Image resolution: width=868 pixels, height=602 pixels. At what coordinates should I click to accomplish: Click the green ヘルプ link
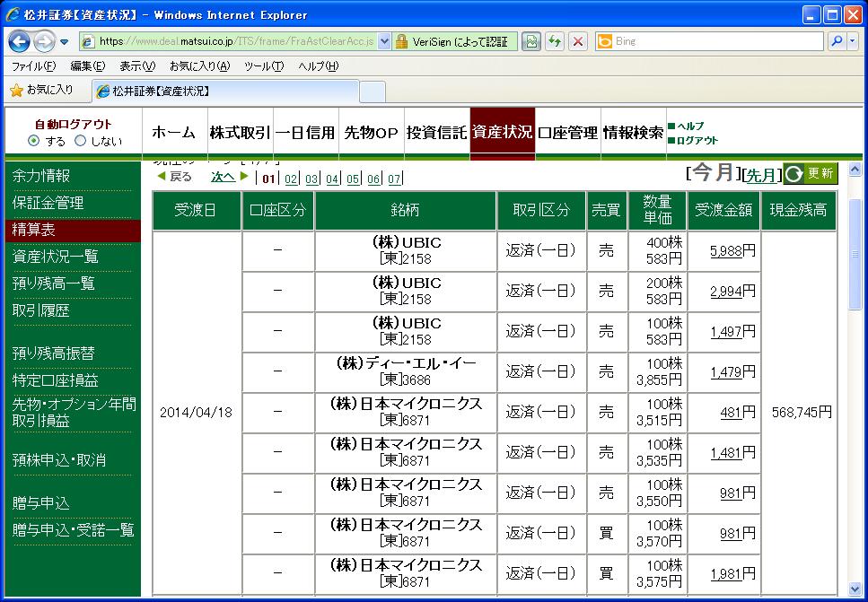click(x=687, y=127)
